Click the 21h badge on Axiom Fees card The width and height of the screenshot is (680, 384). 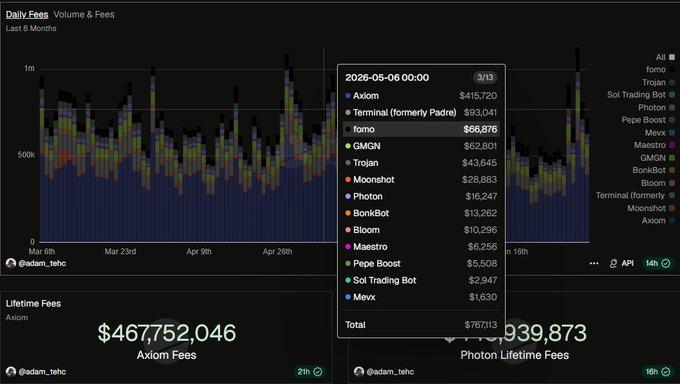click(x=309, y=372)
